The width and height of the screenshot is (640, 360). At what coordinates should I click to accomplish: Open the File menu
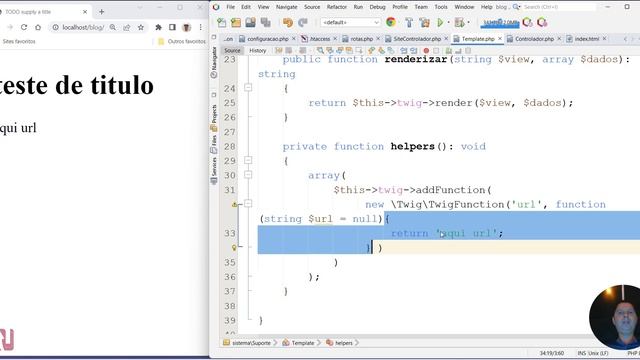pyautogui.click(x=231, y=7)
